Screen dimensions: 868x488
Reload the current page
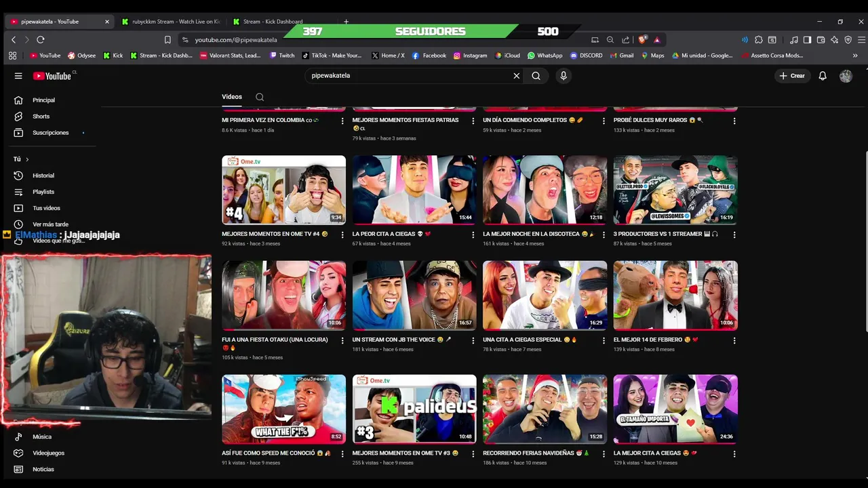(x=41, y=40)
